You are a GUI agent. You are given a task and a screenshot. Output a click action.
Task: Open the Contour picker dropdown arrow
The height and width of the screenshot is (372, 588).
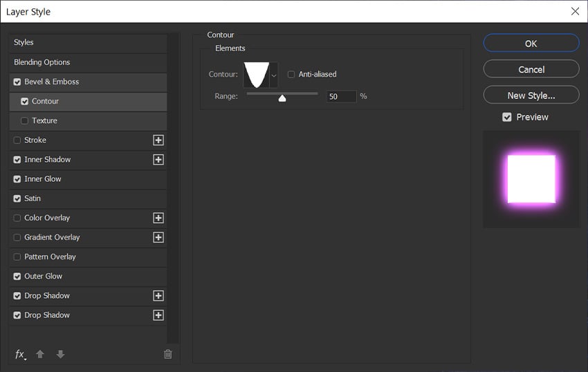[274, 75]
